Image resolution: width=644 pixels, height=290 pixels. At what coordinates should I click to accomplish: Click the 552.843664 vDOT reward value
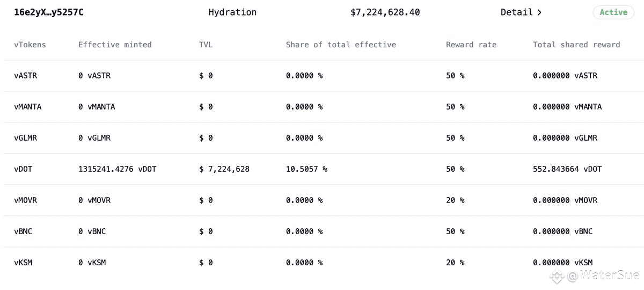click(567, 169)
